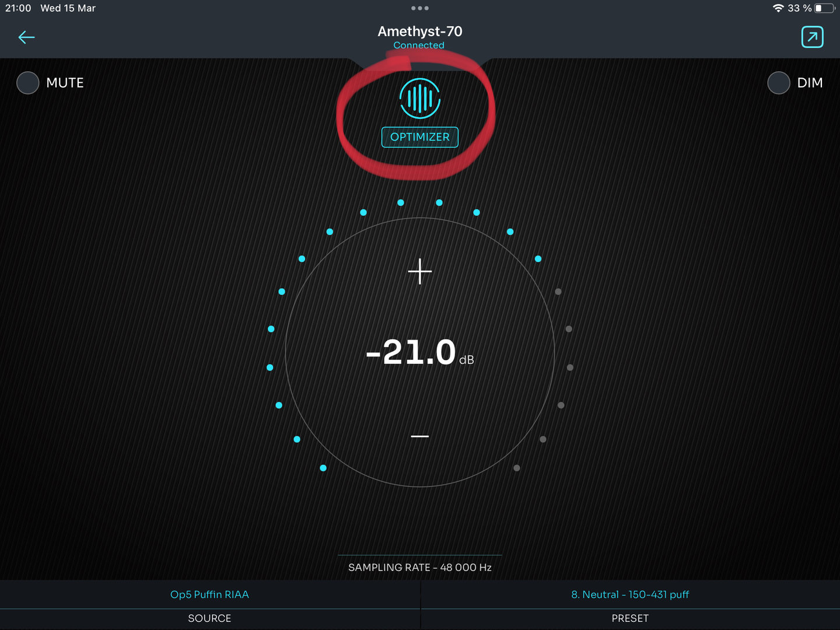The image size is (840, 630).
Task: Tap the battery indicator icon
Action: click(825, 8)
